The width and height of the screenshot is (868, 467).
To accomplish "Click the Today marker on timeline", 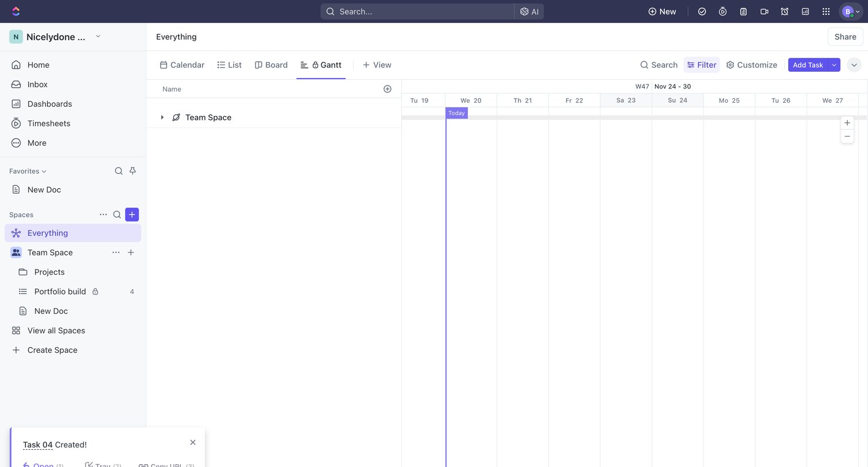I will click(x=456, y=113).
